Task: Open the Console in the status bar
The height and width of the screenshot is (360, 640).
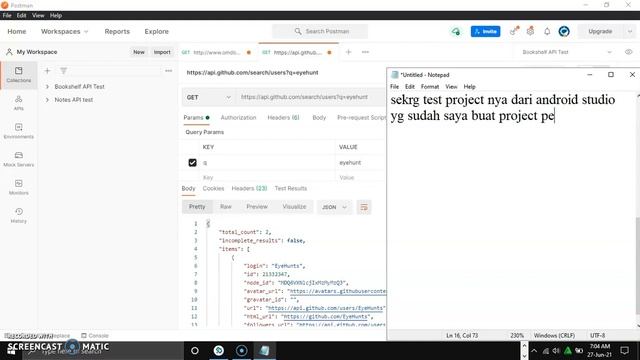Action: click(95, 336)
